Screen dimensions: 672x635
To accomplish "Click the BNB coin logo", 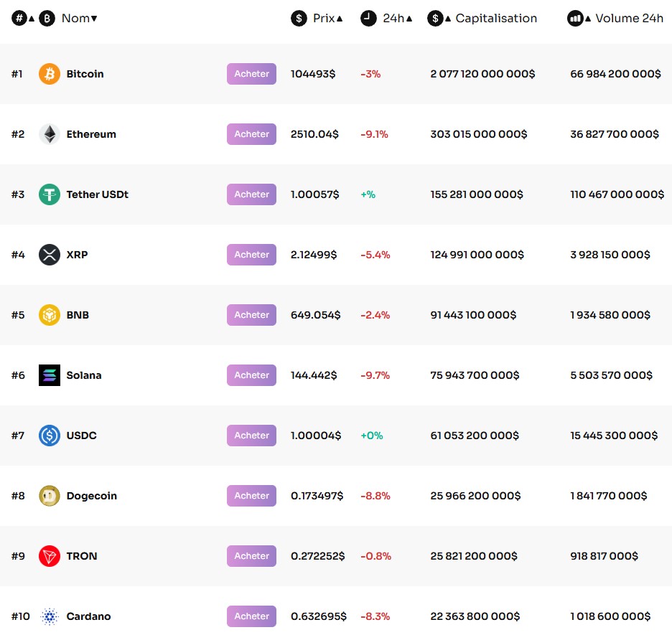I will [49, 314].
